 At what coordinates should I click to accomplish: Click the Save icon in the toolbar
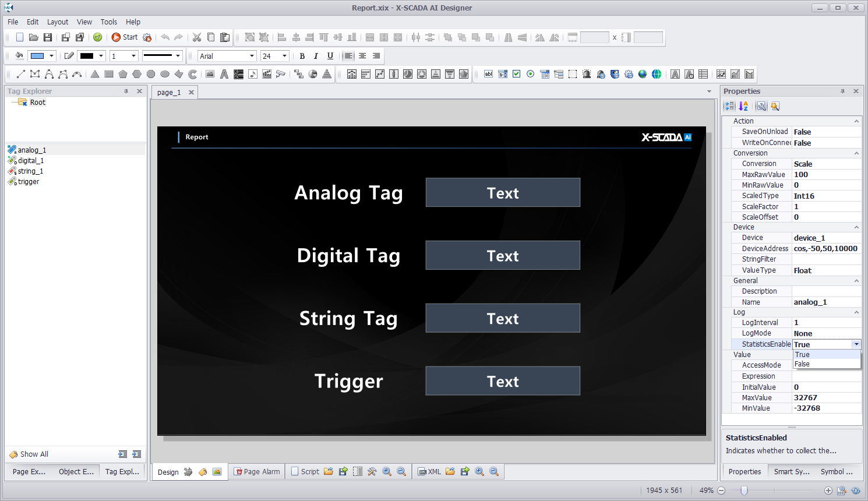[x=48, y=37]
